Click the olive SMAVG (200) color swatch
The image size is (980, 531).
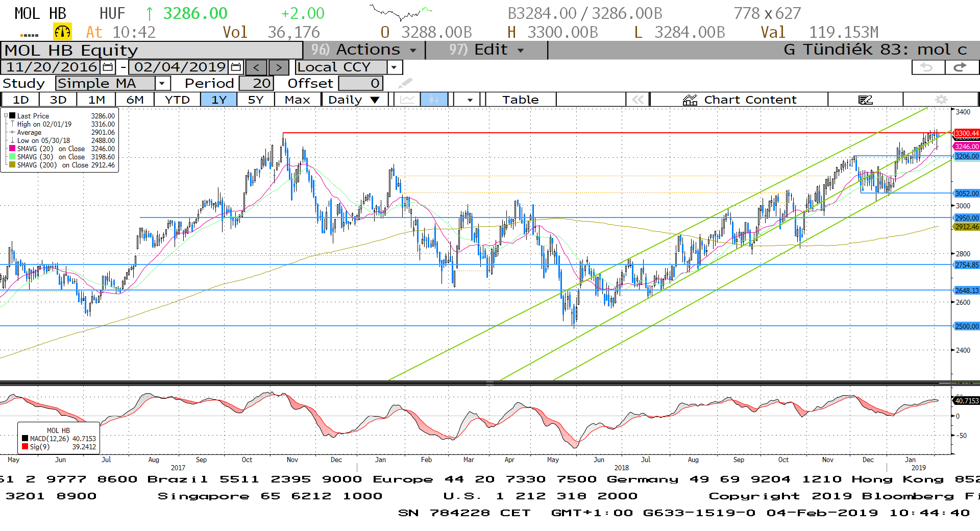pos(12,165)
